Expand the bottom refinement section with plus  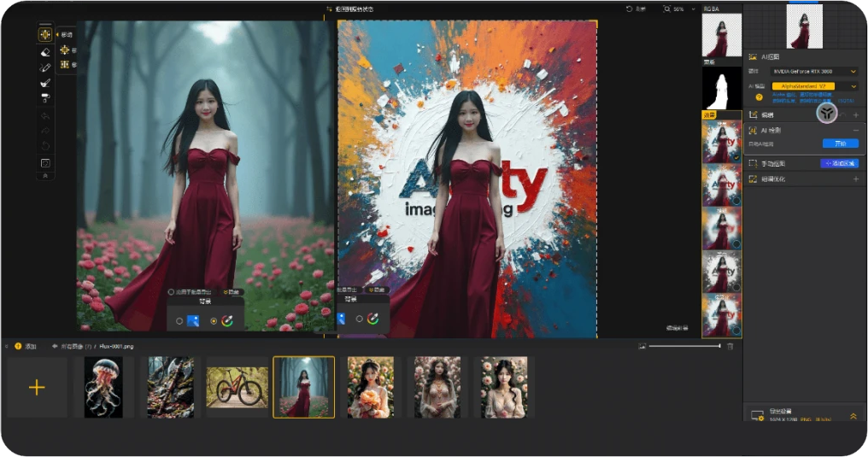(x=855, y=179)
